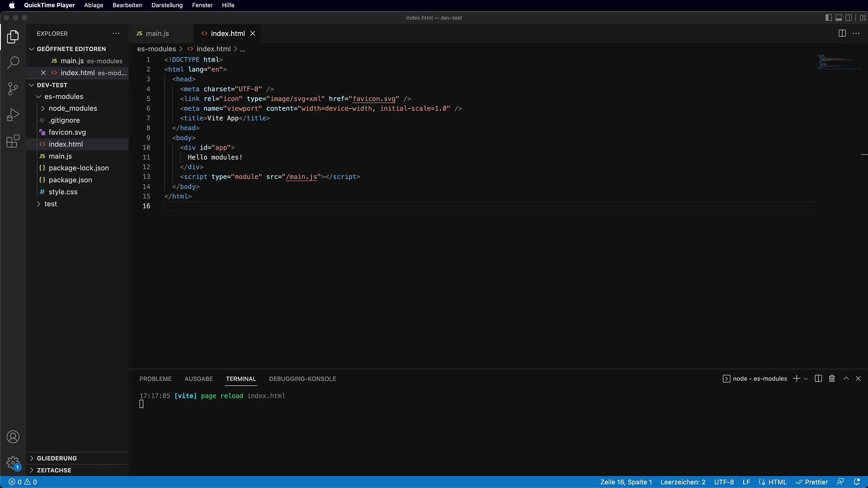868x488 pixels.
Task: Expand the ZEITACHSE section
Action: pos(54,470)
